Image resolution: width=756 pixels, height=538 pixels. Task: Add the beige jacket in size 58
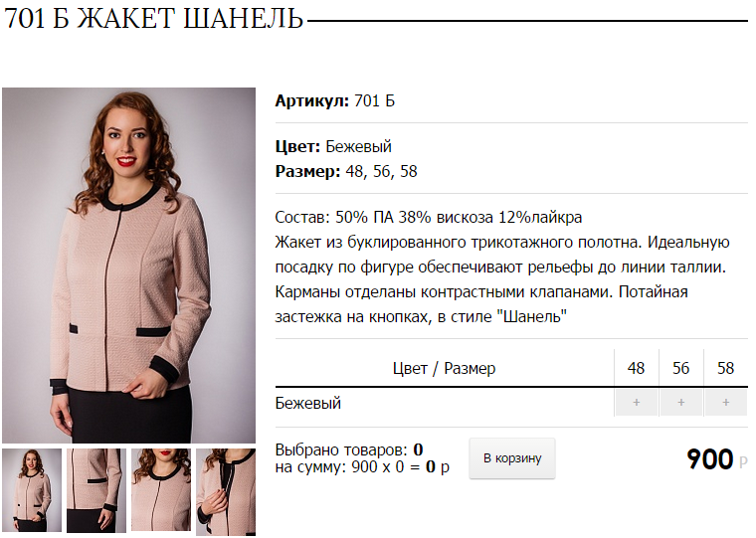click(725, 403)
